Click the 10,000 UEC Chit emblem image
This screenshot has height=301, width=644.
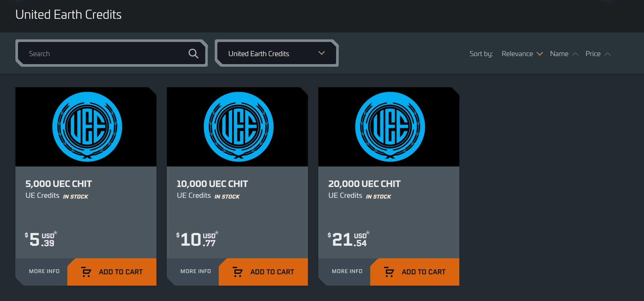238,127
